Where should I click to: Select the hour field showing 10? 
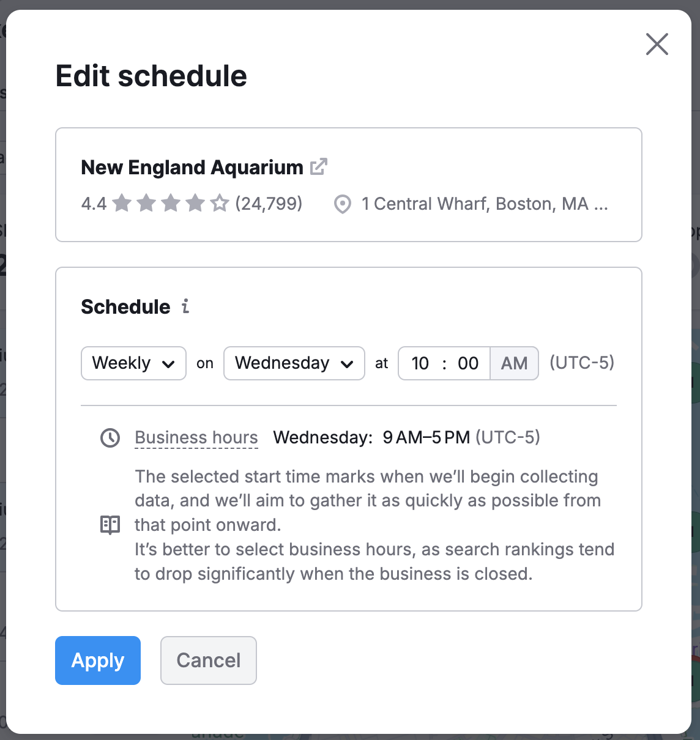[x=420, y=363]
